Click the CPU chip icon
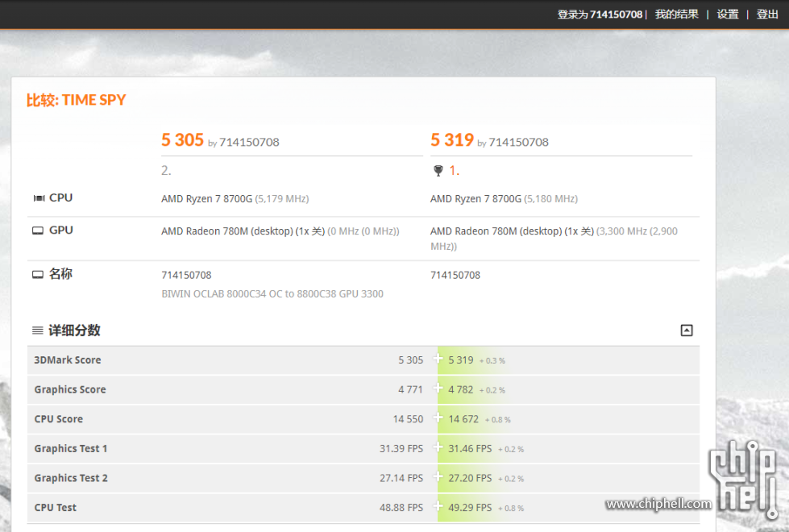 click(39, 198)
